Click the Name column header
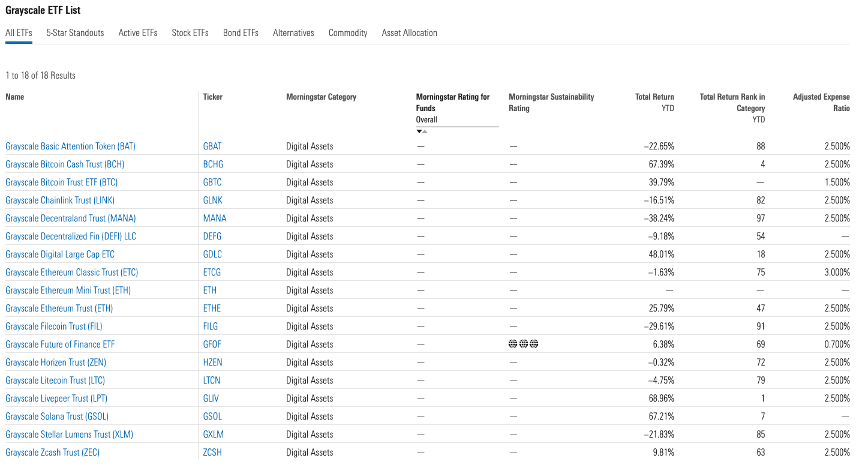The image size is (868, 470). click(x=15, y=97)
